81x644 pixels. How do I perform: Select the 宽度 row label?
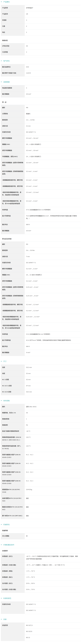point(4,367)
